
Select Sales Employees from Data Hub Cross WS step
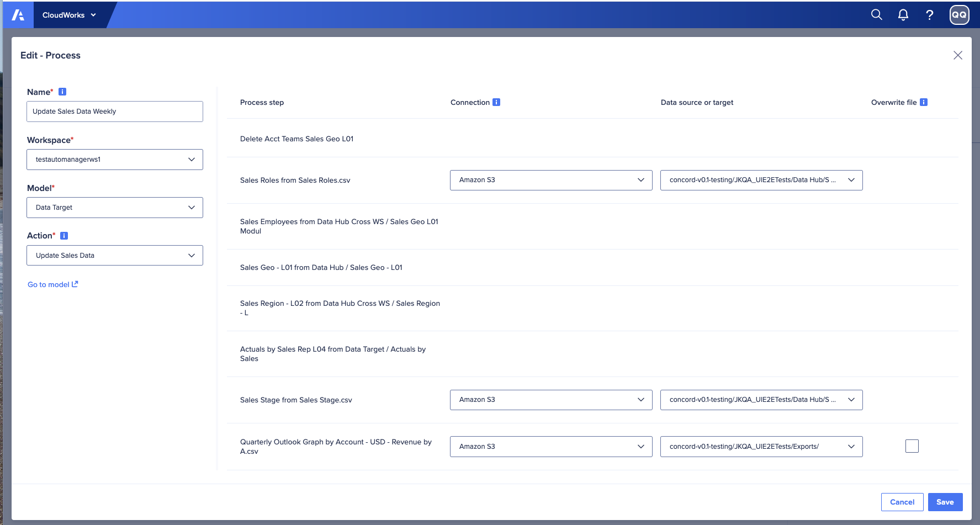pyautogui.click(x=339, y=226)
